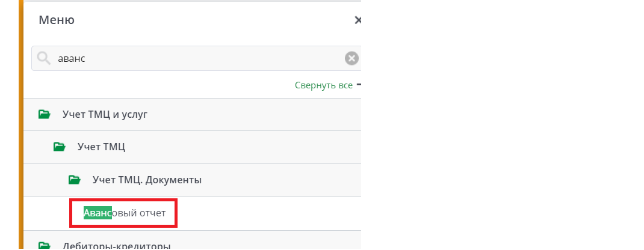Open the Авансовый отчет menu item
This screenshot has height=250, width=644.
[x=124, y=213]
